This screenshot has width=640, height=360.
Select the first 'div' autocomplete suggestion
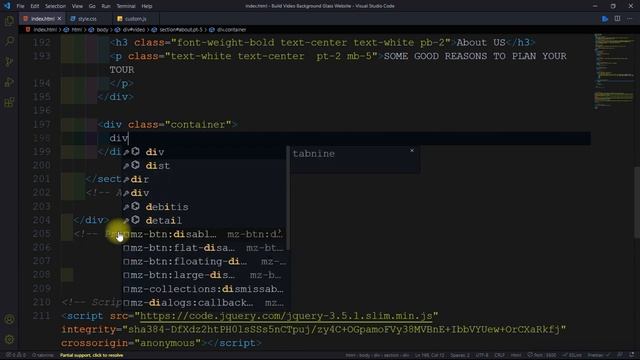click(x=204, y=152)
